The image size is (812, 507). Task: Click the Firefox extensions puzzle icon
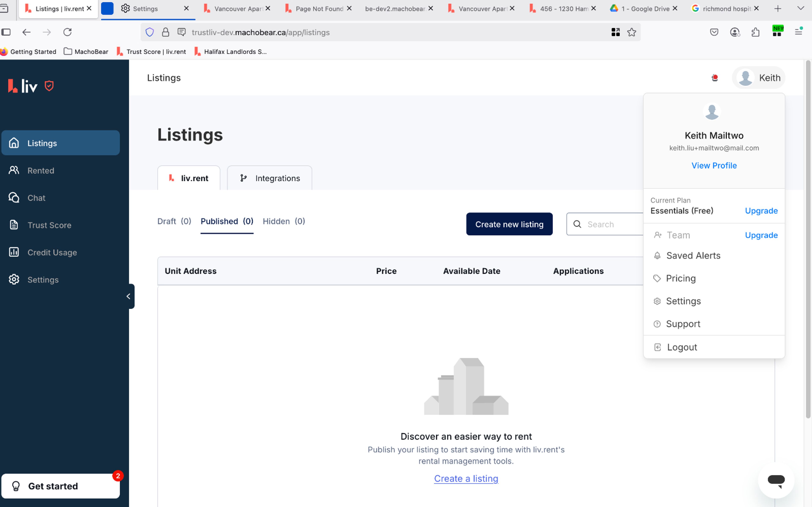point(755,32)
